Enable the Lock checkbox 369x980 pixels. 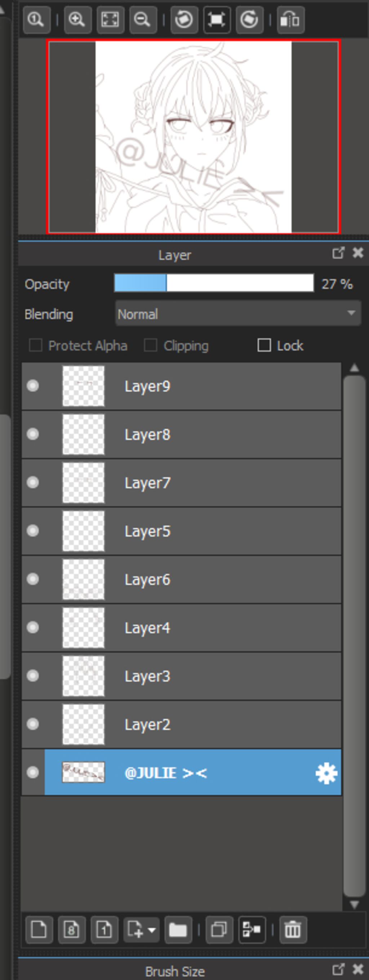click(264, 346)
